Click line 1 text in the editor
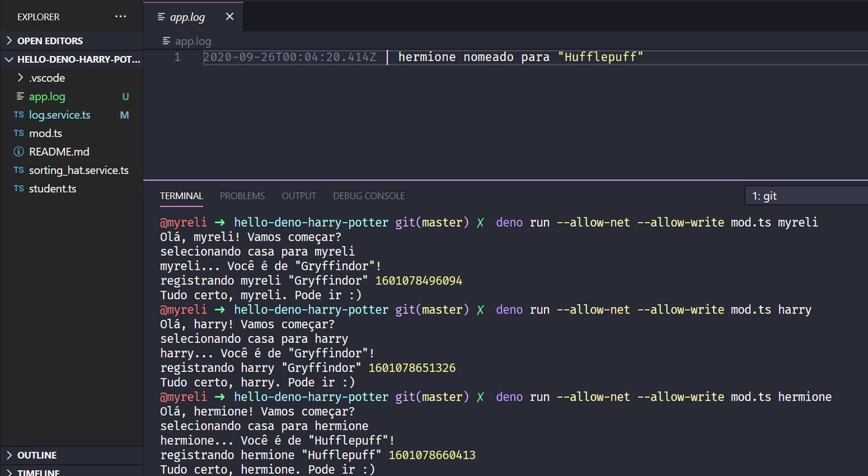 [x=520, y=57]
